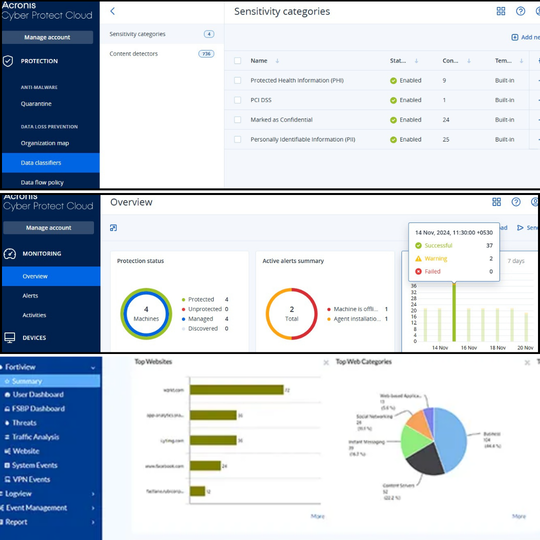Image resolution: width=540 pixels, height=540 pixels.
Task: Click the System Events icon
Action: point(7,465)
